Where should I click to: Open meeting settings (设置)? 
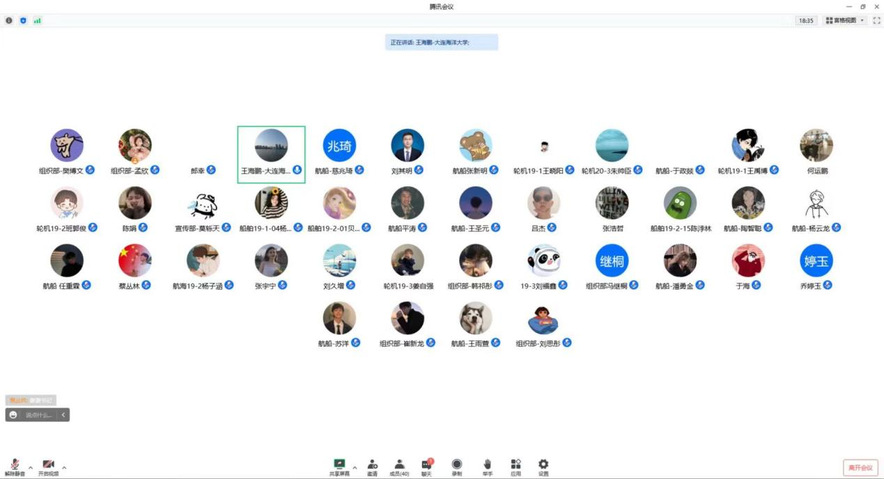click(543, 466)
